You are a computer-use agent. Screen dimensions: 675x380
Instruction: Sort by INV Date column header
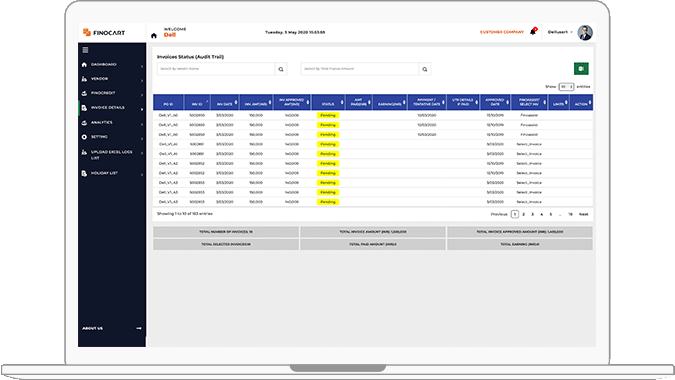[x=225, y=102]
